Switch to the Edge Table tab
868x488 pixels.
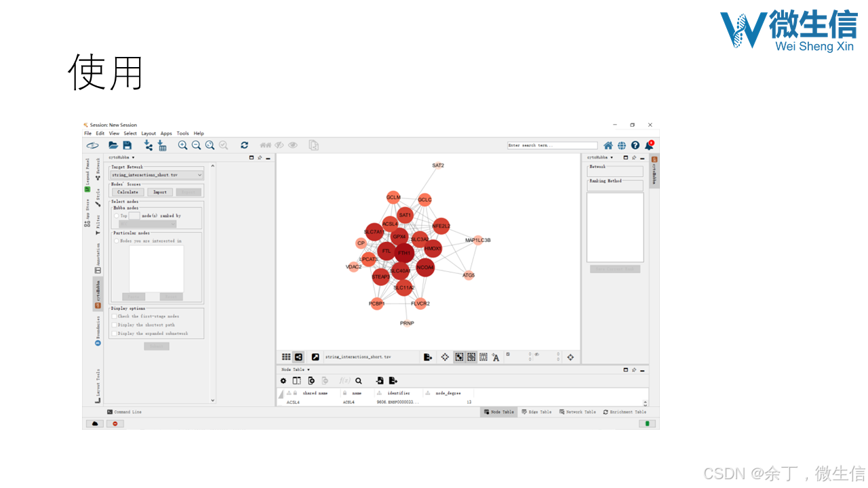coord(536,411)
